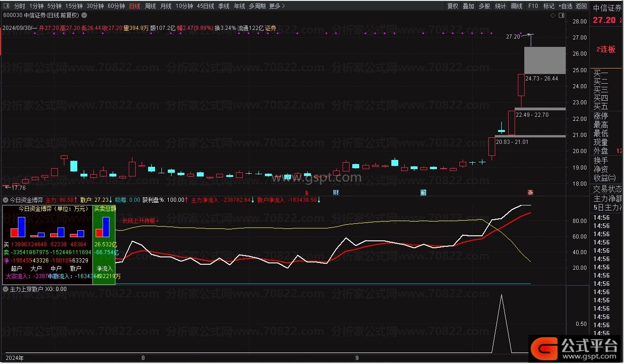Click the 财 financial event marker
Image resolution: width=625 pixels, height=364 pixels.
[336, 192]
